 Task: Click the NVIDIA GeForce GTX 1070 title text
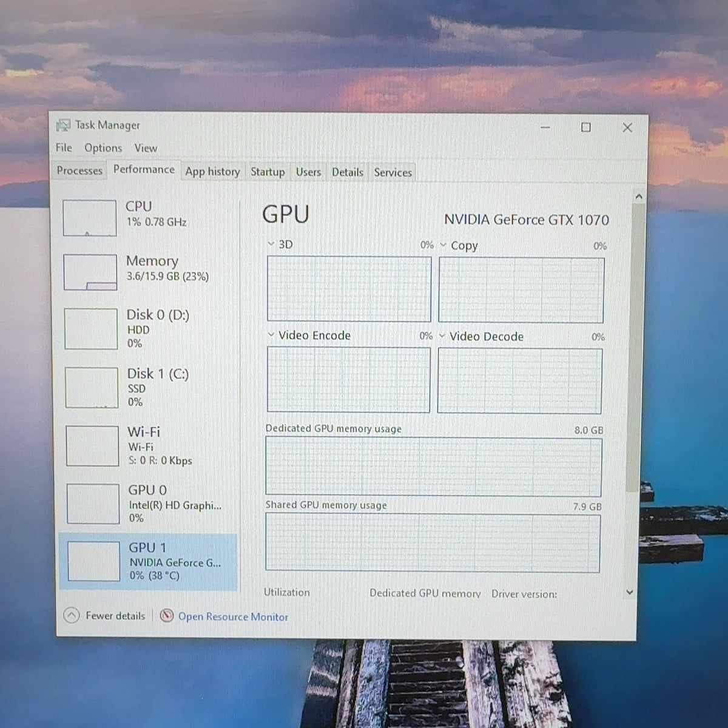point(527,220)
